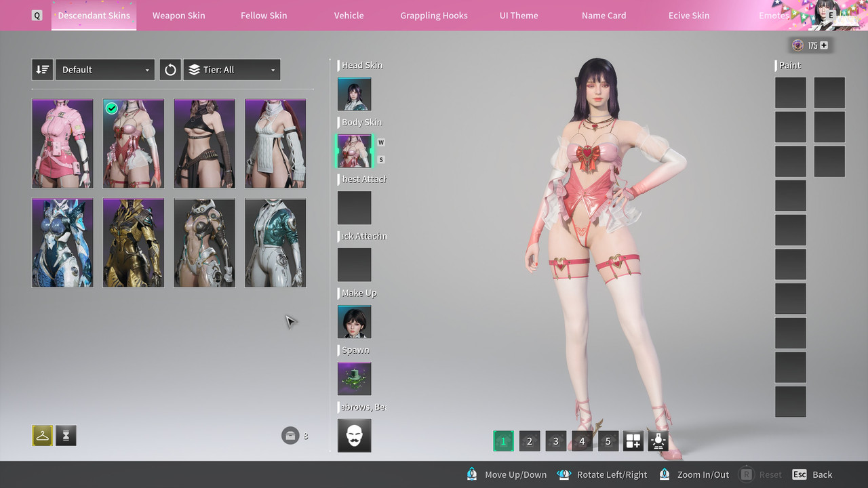The width and height of the screenshot is (868, 488).
Task: Click the W key indicator beside Body Skin
Action: pos(381,142)
